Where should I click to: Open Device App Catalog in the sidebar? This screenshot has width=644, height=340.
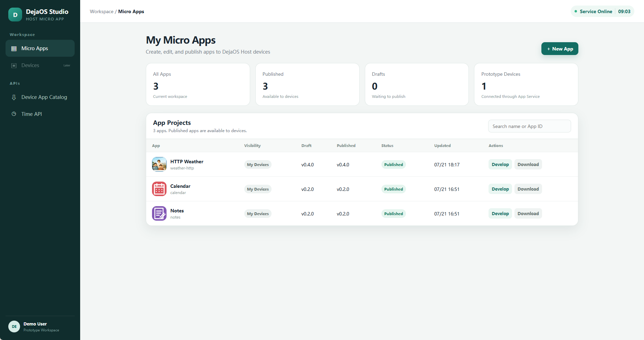pyautogui.click(x=40, y=97)
